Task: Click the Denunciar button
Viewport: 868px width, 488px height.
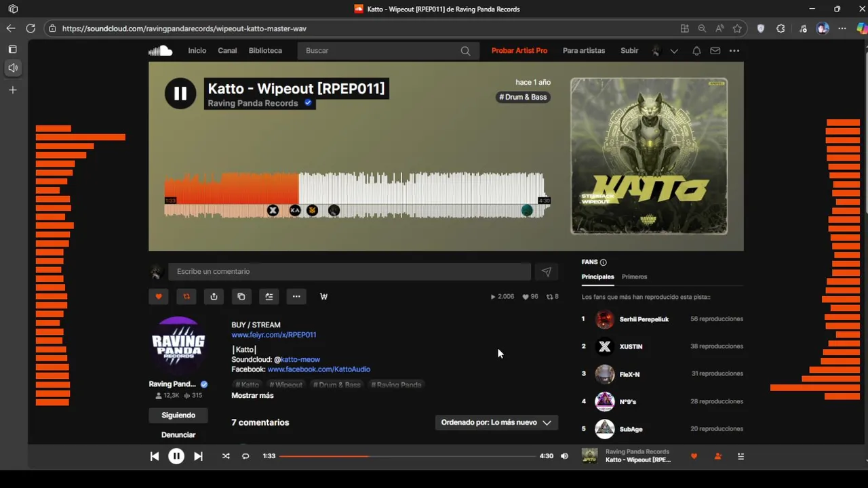Action: coord(178,435)
